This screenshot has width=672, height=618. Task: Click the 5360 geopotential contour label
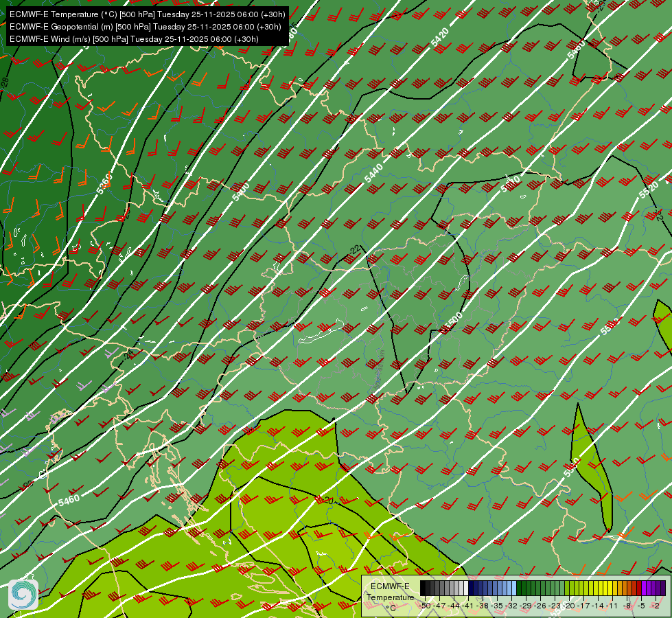104,183
